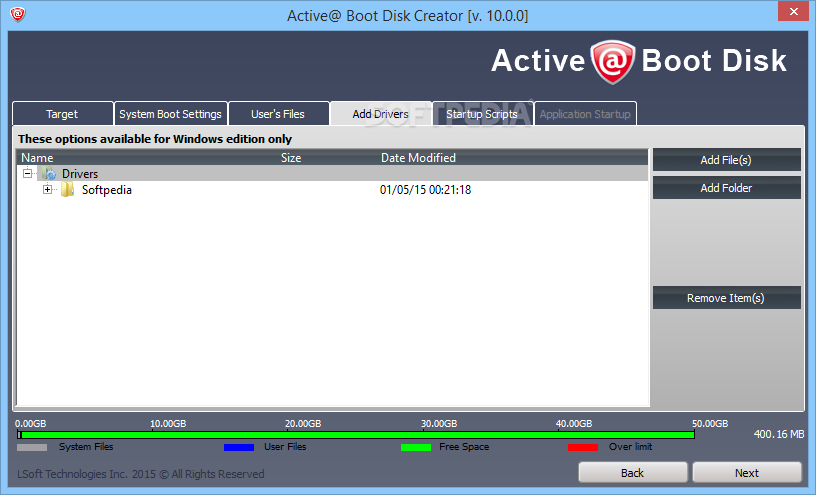Click the window title text
Viewport: 816px width, 495px height.
click(407, 16)
